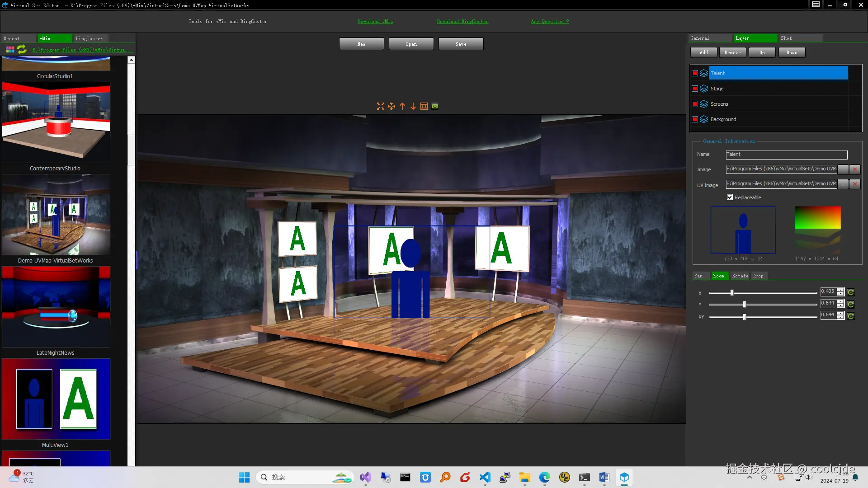The width and height of the screenshot is (868, 488).
Task: Click the green refresh folder icon
Action: (x=22, y=50)
